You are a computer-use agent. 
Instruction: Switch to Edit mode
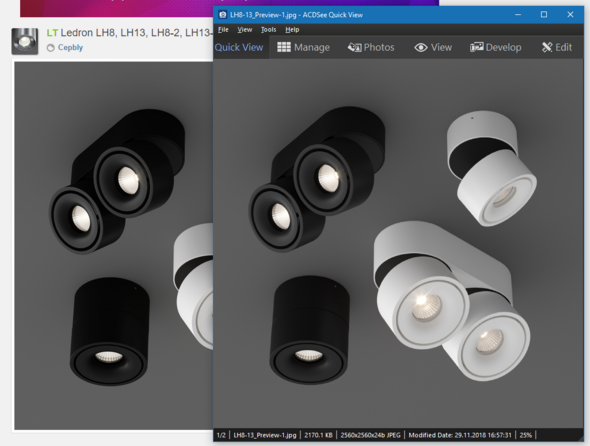pos(557,47)
